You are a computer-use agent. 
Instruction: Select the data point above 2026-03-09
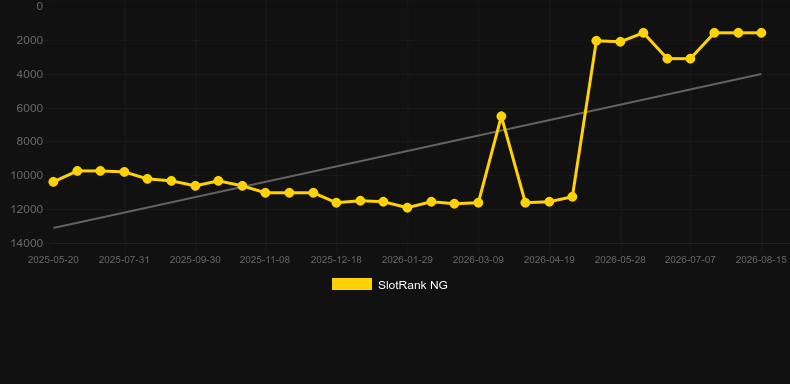click(478, 203)
